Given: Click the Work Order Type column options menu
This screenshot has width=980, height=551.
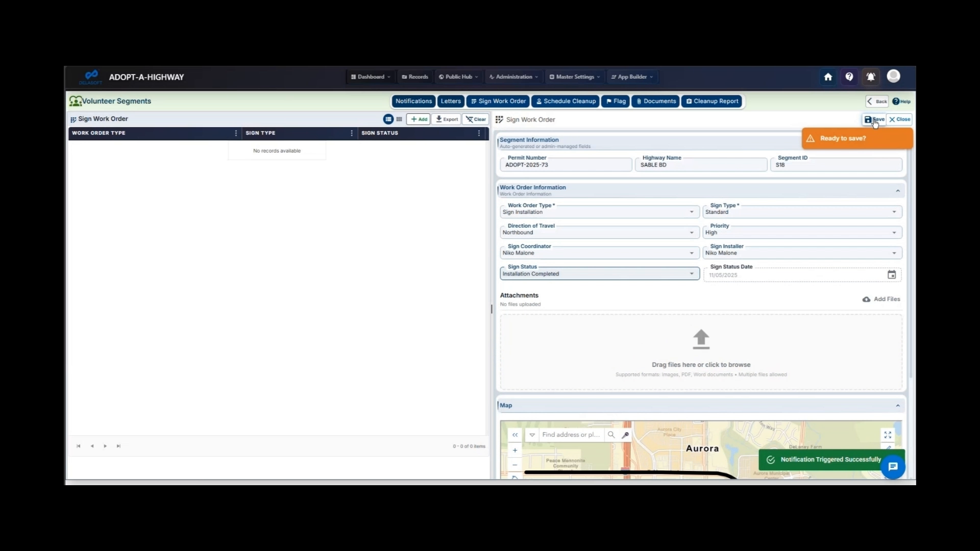Looking at the screenshot, I should 235,133.
